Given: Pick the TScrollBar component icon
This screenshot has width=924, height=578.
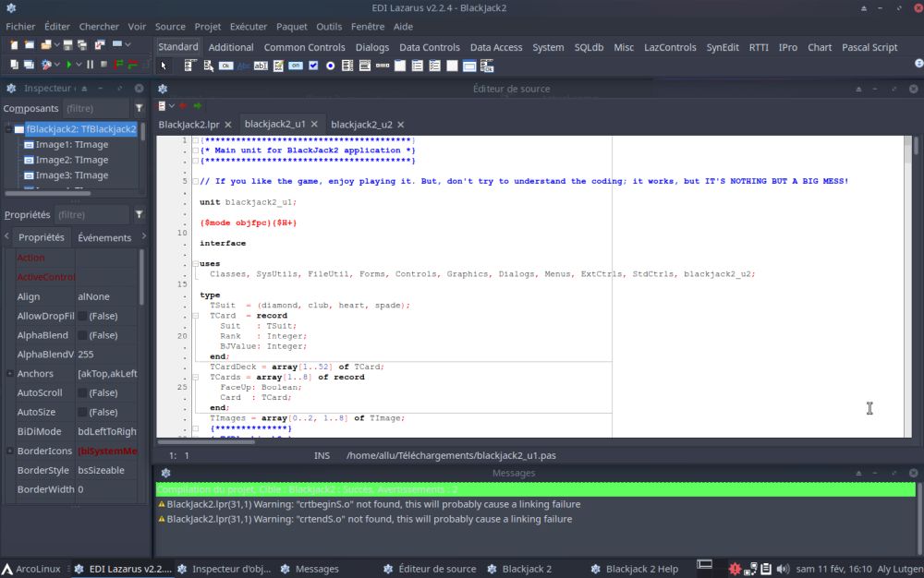Looking at the screenshot, I should [x=383, y=66].
